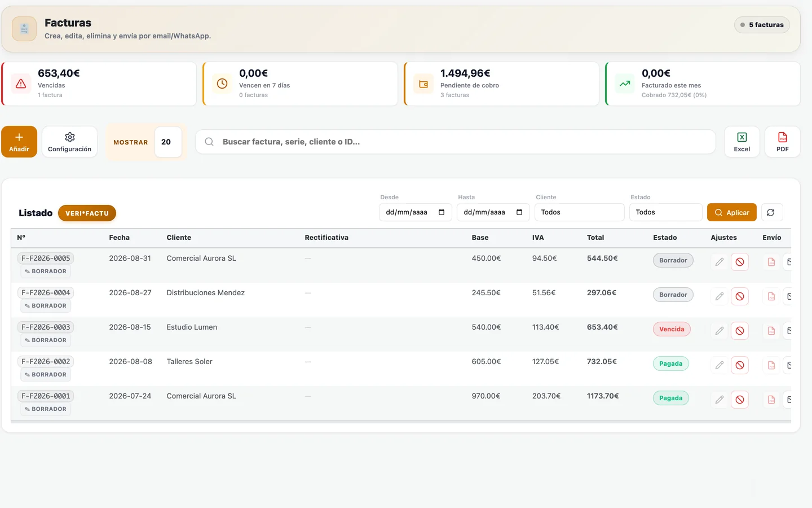Image resolution: width=812 pixels, height=508 pixels.
Task: Click the Vencidas warning triangle icon
Action: (21, 84)
